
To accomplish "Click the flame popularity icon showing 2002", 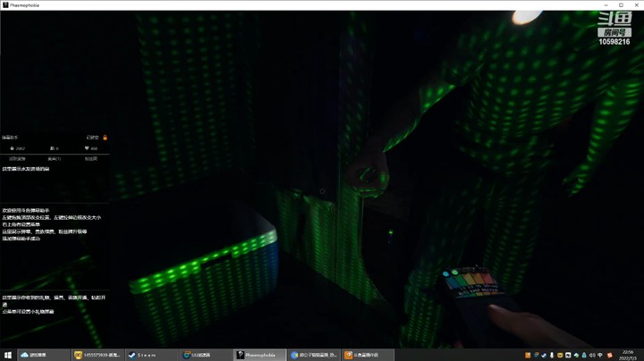I will [12, 148].
